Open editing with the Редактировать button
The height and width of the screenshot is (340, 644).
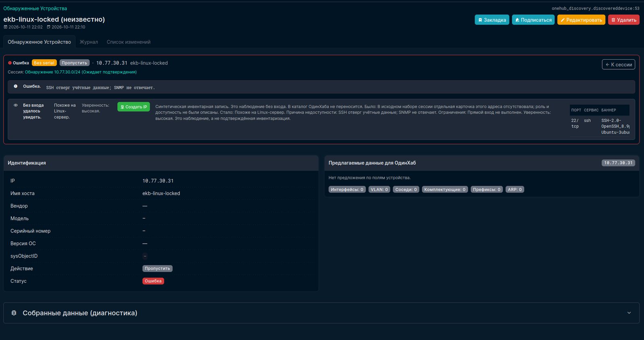coord(581,20)
